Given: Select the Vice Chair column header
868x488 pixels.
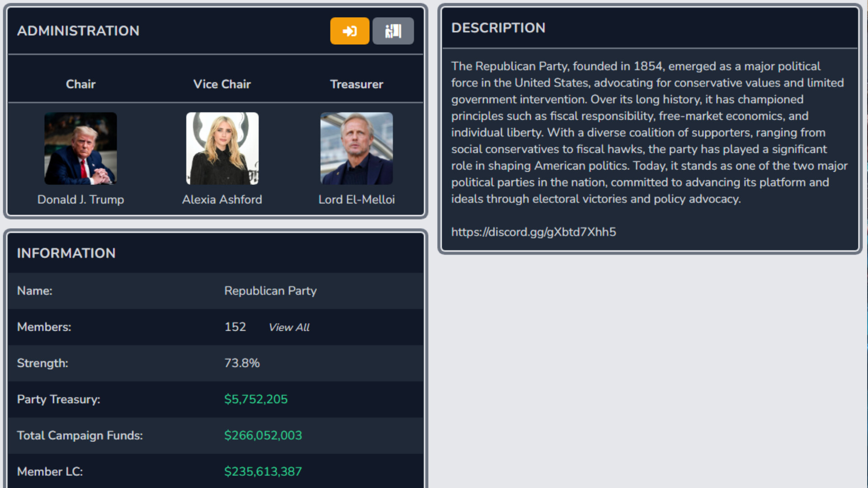Looking at the screenshot, I should (222, 84).
